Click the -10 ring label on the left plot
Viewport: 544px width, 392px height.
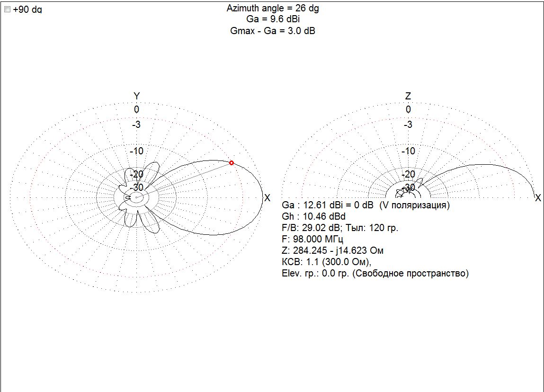pos(136,151)
